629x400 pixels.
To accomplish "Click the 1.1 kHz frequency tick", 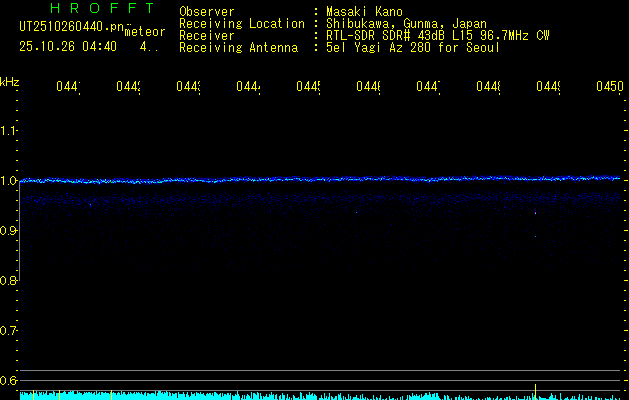I will click(x=9, y=131).
